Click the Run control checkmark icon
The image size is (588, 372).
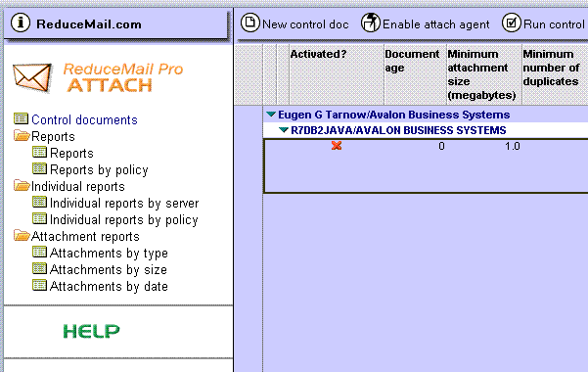click(x=511, y=23)
